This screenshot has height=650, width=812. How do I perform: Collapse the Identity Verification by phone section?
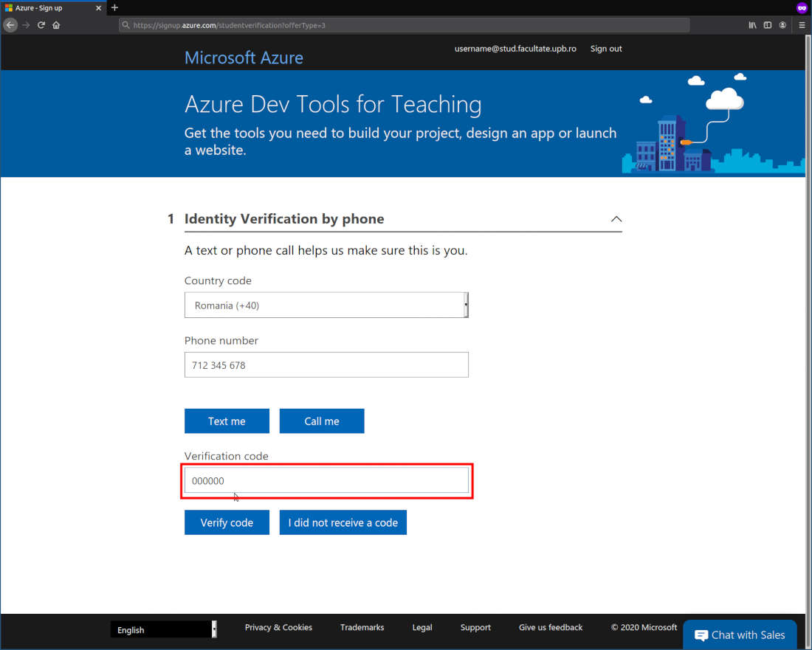[x=616, y=218]
